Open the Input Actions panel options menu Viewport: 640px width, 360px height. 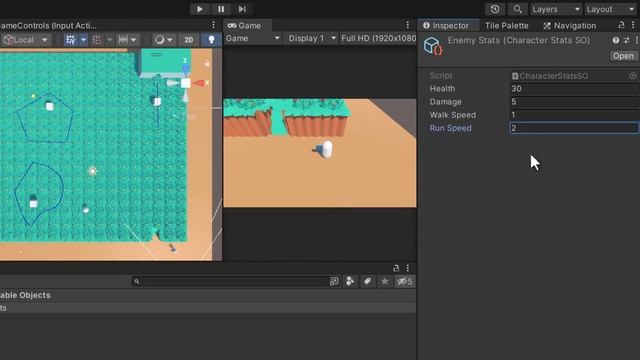(213, 25)
